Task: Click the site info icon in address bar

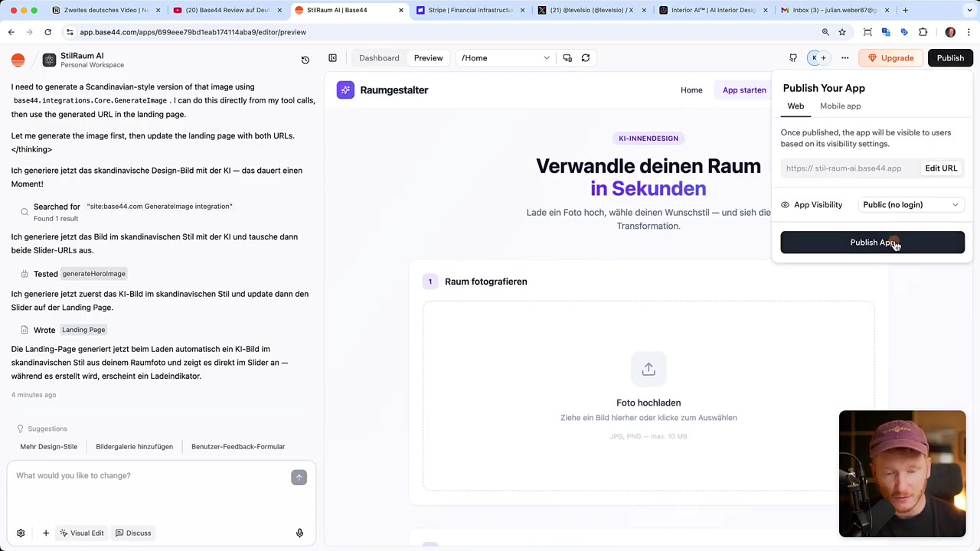Action: point(70,32)
